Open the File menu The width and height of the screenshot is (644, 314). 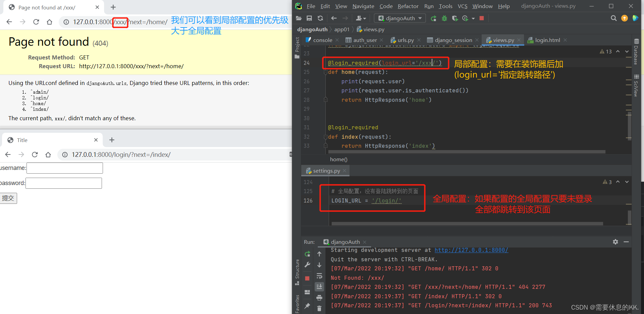click(311, 6)
